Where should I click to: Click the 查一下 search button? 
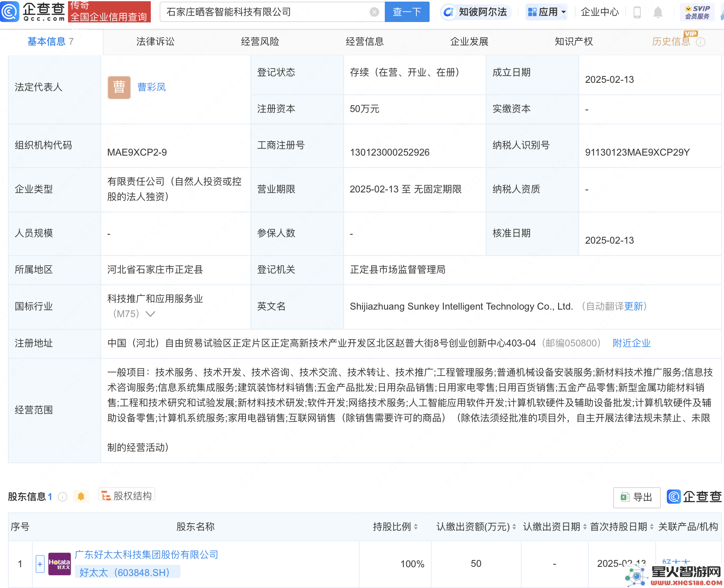click(407, 12)
